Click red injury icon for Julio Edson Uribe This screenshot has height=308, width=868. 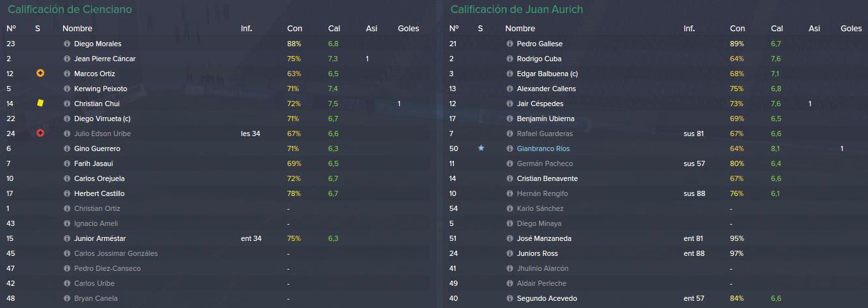40,133
